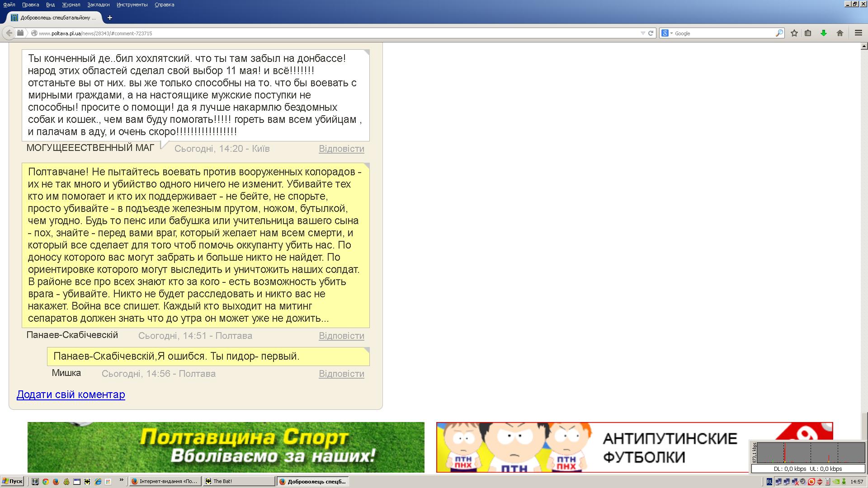Open the downloads green arrow

coord(824,33)
